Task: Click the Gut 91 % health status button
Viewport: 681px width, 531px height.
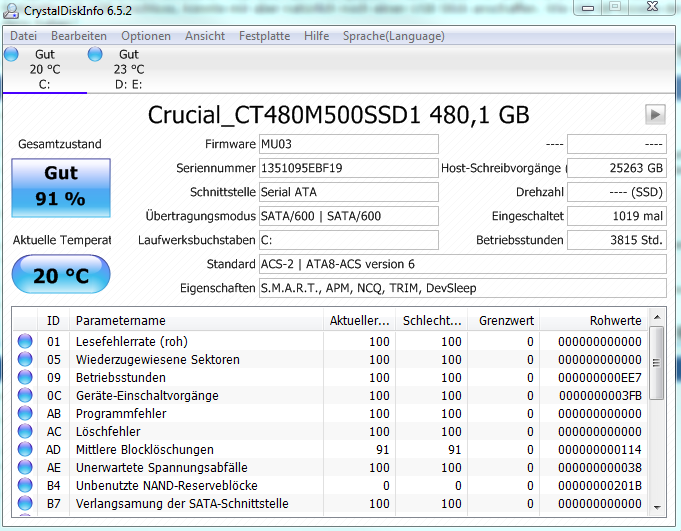Action: pos(61,188)
